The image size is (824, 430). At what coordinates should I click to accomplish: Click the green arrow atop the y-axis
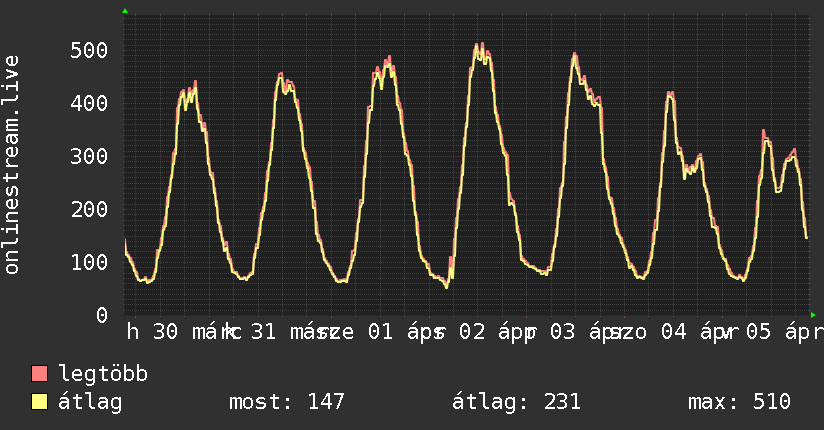[x=124, y=11]
